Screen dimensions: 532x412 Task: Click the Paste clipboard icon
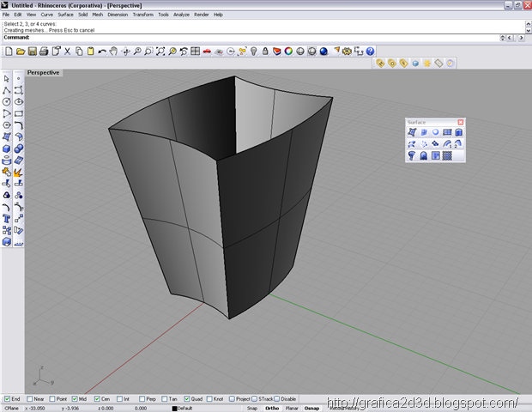pos(90,51)
